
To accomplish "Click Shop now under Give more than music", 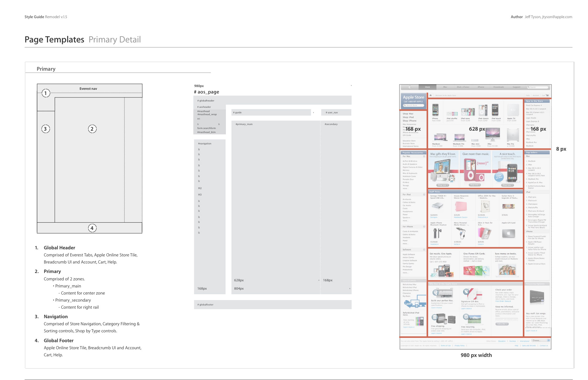I will pyautogui.click(x=475, y=185).
